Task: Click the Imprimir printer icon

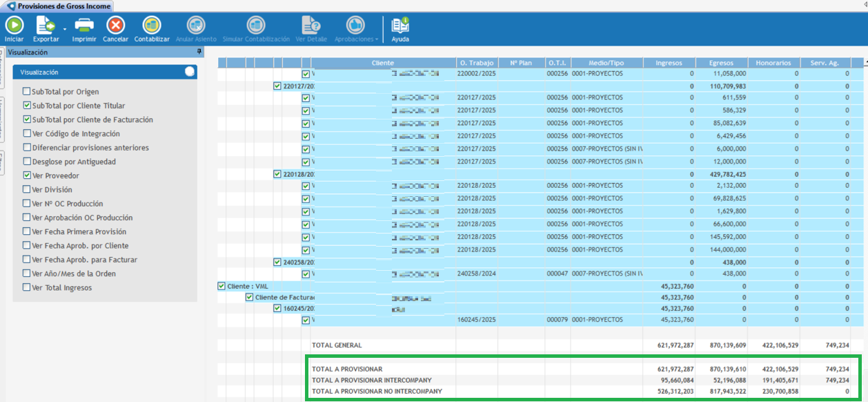Action: click(x=84, y=26)
